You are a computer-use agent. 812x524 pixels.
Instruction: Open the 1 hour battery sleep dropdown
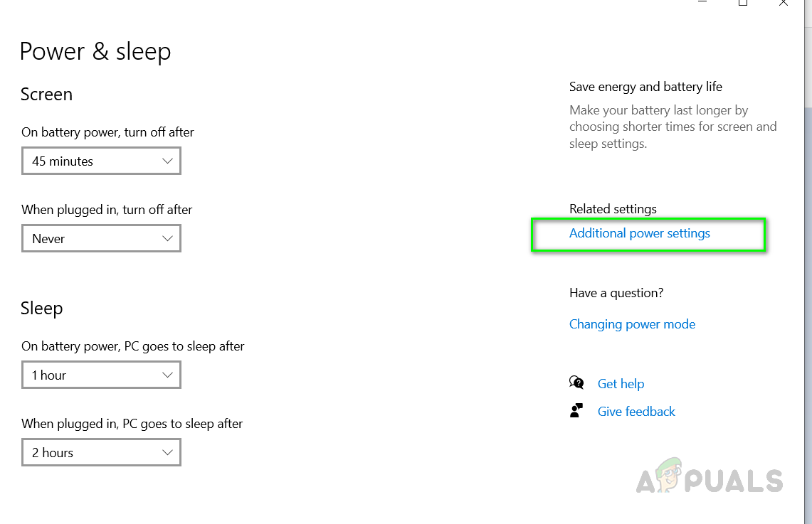coord(101,375)
